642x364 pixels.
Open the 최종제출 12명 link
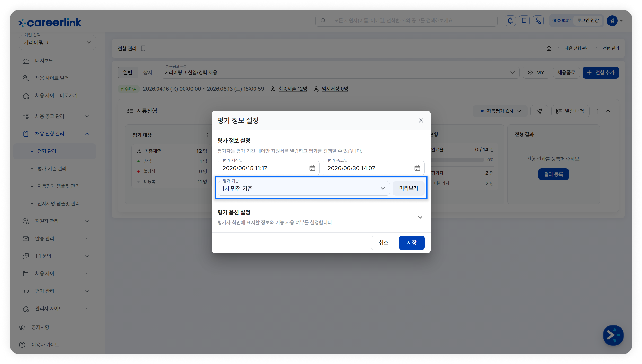pyautogui.click(x=292, y=89)
